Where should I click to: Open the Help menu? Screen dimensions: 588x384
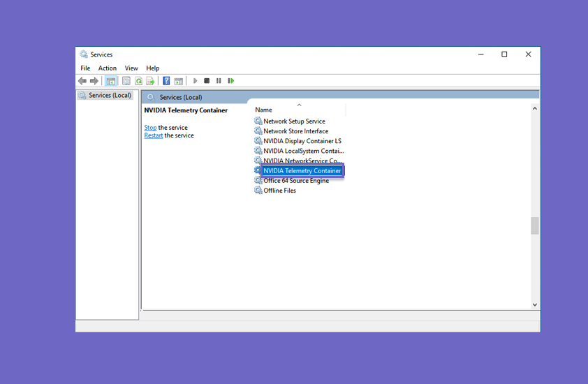coord(153,68)
